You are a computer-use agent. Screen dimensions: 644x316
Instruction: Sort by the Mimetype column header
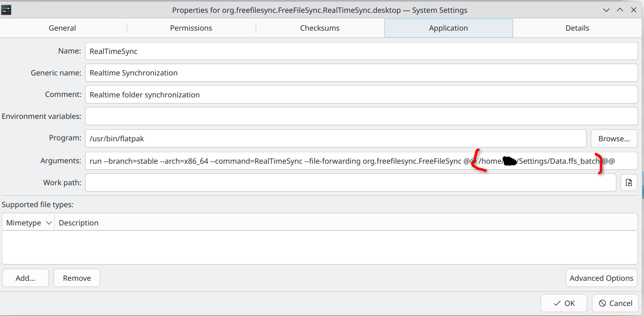pos(29,223)
